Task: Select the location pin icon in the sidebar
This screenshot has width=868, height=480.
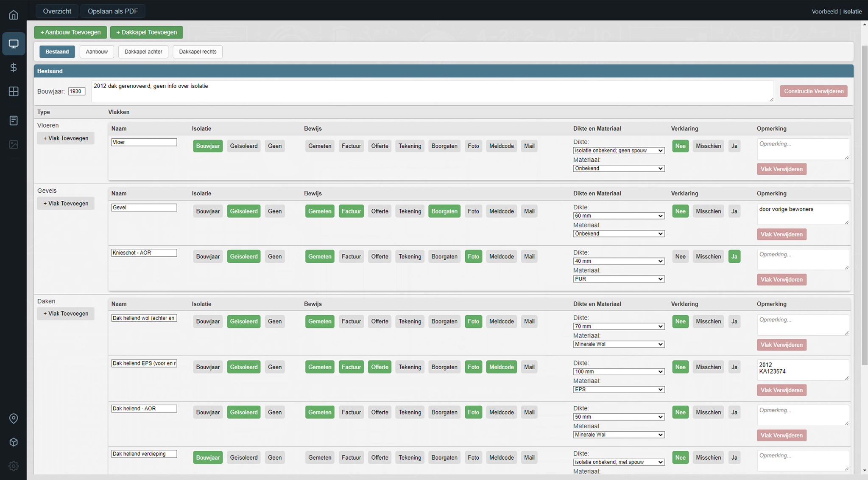Action: point(14,418)
